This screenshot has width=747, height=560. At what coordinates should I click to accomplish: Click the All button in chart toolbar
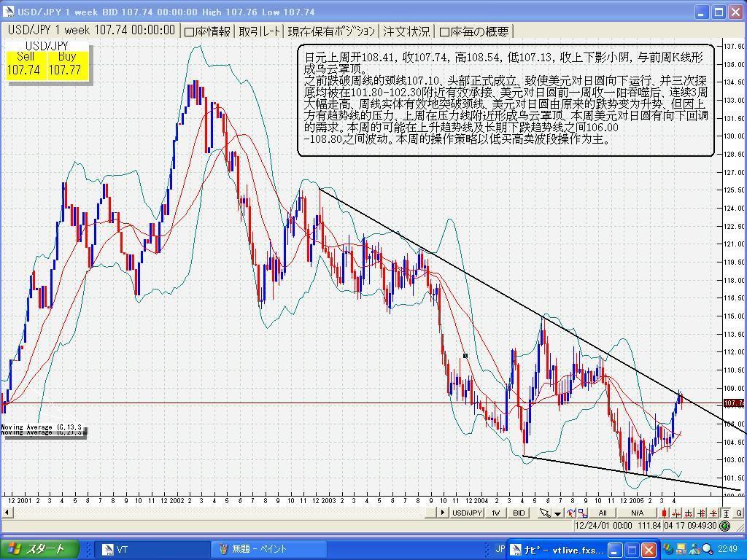point(603,513)
